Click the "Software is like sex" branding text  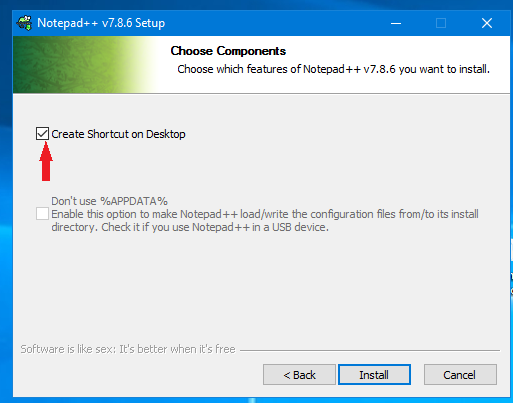(x=128, y=349)
